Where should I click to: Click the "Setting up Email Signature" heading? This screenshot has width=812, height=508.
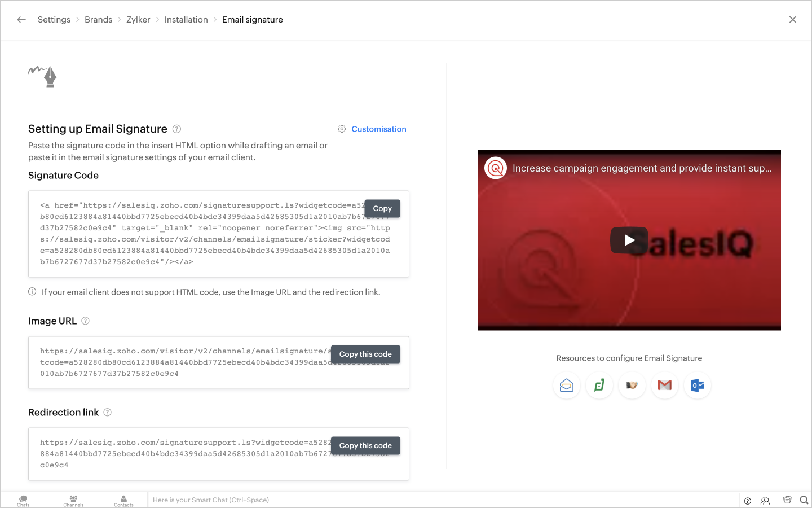98,129
